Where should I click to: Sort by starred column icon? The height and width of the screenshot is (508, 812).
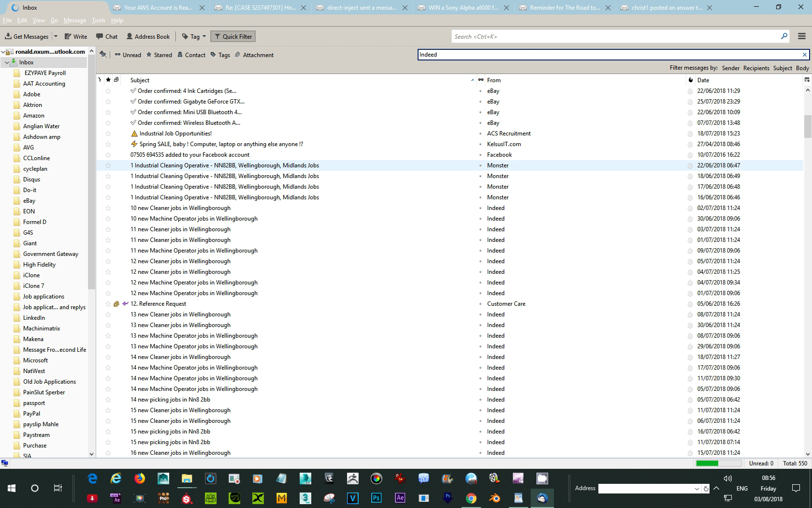pyautogui.click(x=108, y=80)
